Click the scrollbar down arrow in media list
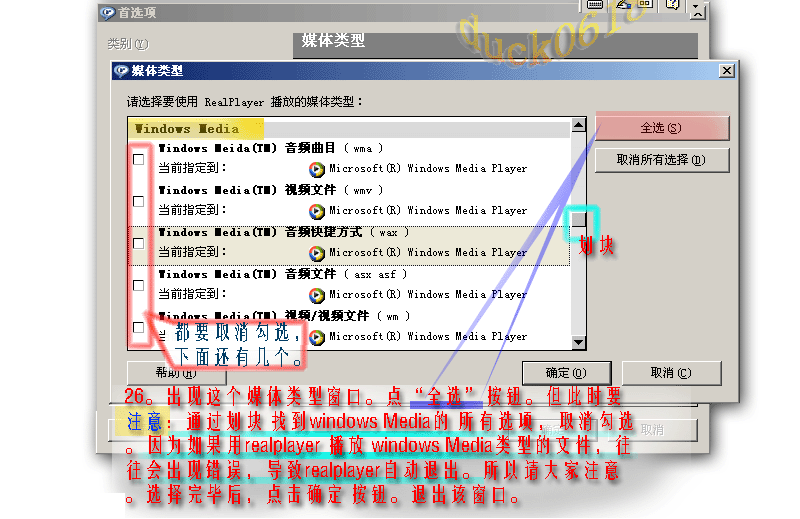The image size is (800, 519). (578, 342)
